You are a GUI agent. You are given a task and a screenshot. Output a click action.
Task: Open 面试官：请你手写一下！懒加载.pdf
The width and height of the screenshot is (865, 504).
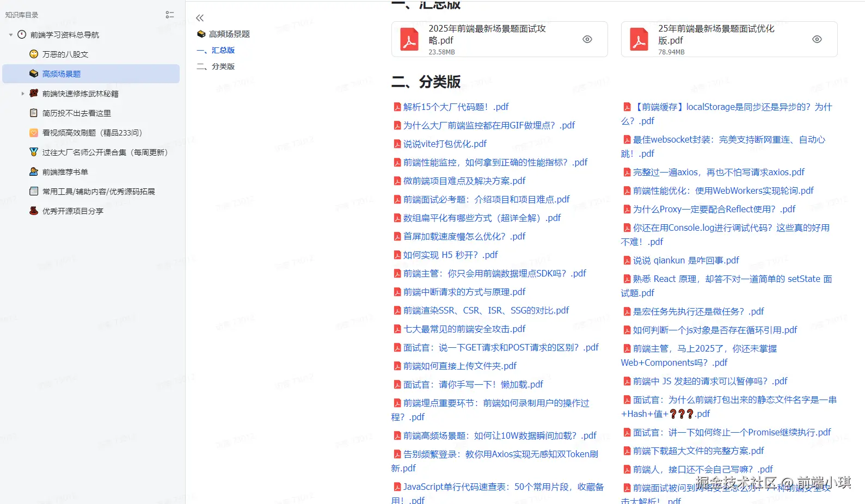point(473,384)
